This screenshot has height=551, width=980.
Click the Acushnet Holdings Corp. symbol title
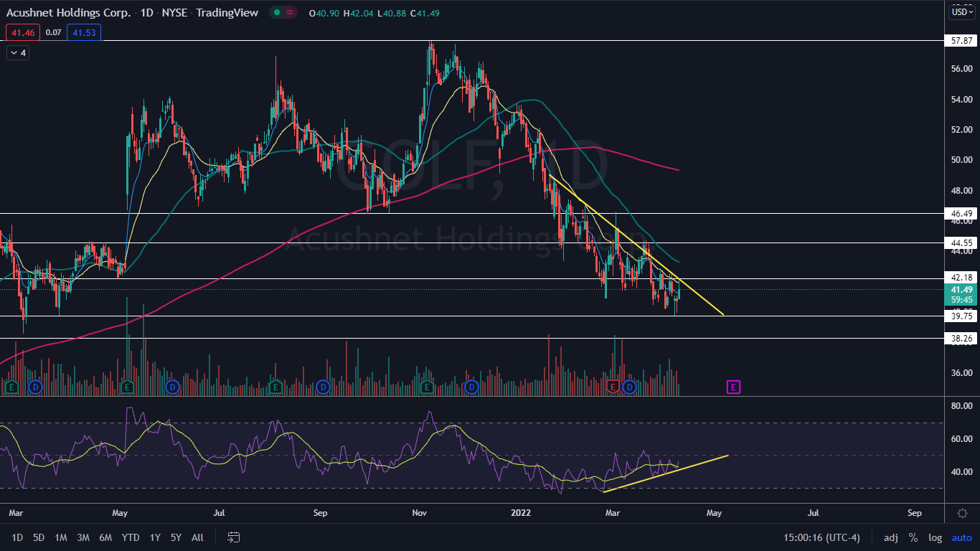pyautogui.click(x=69, y=13)
